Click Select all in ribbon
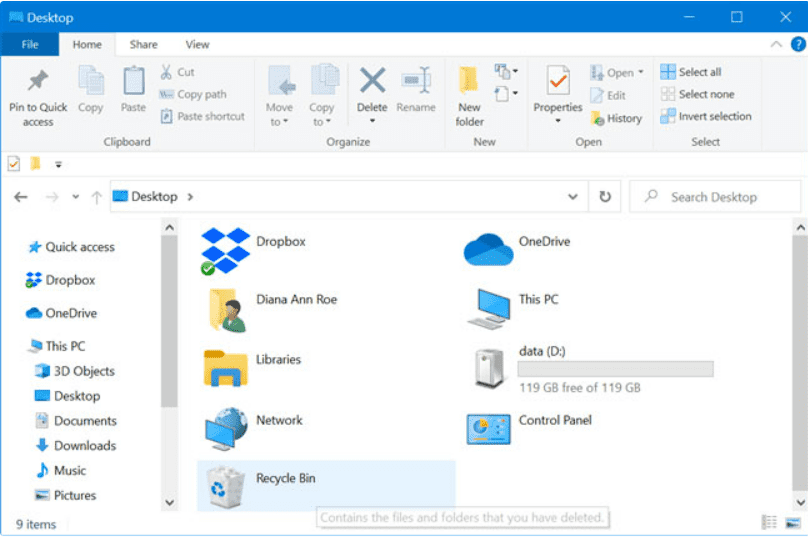Screen dimensions: 808x537 [x=691, y=72]
